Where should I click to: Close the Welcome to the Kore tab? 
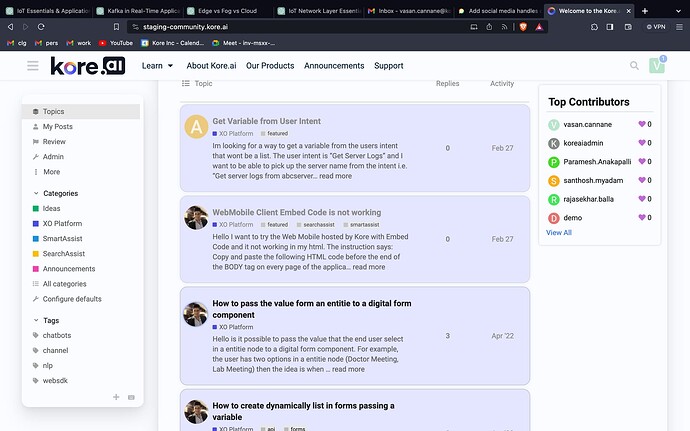pos(628,11)
